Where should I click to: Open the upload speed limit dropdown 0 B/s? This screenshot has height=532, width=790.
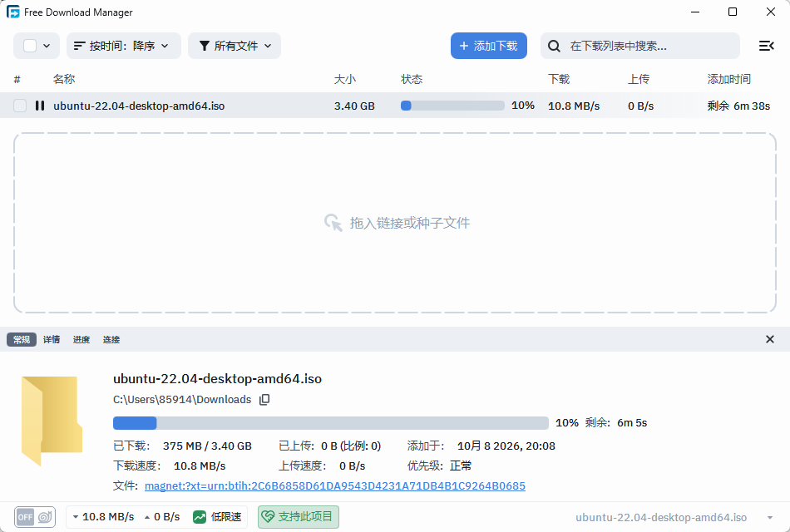162,517
